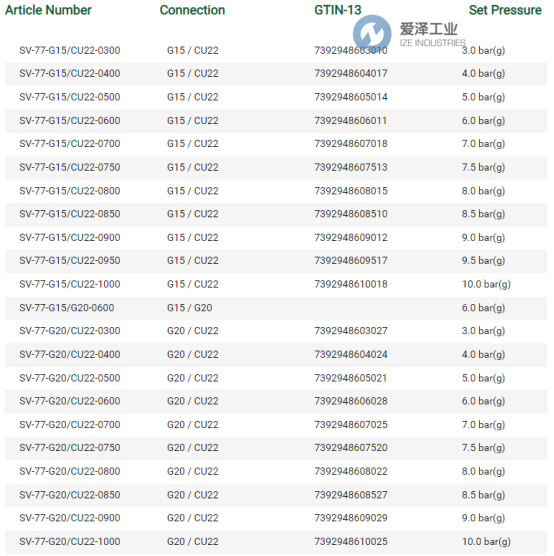554x556 pixels.
Task: Click GTIN number 7392948604017
Action: [351, 73]
